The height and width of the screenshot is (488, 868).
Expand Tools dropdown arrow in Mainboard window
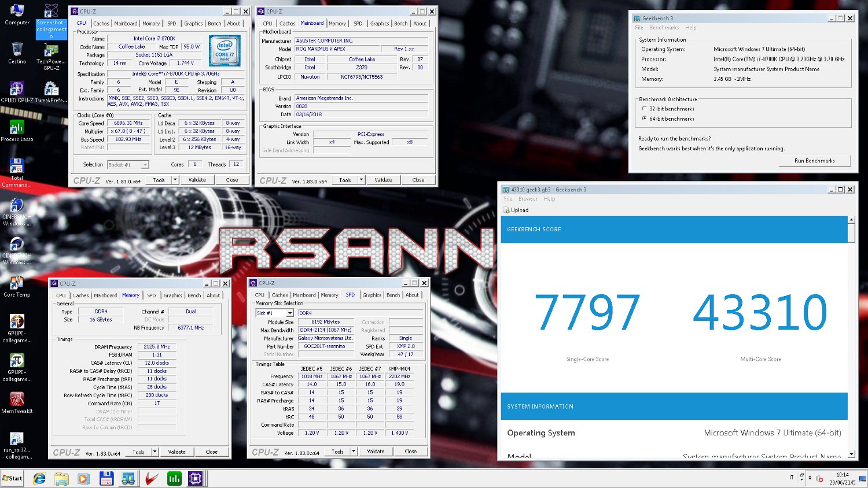[361, 180]
